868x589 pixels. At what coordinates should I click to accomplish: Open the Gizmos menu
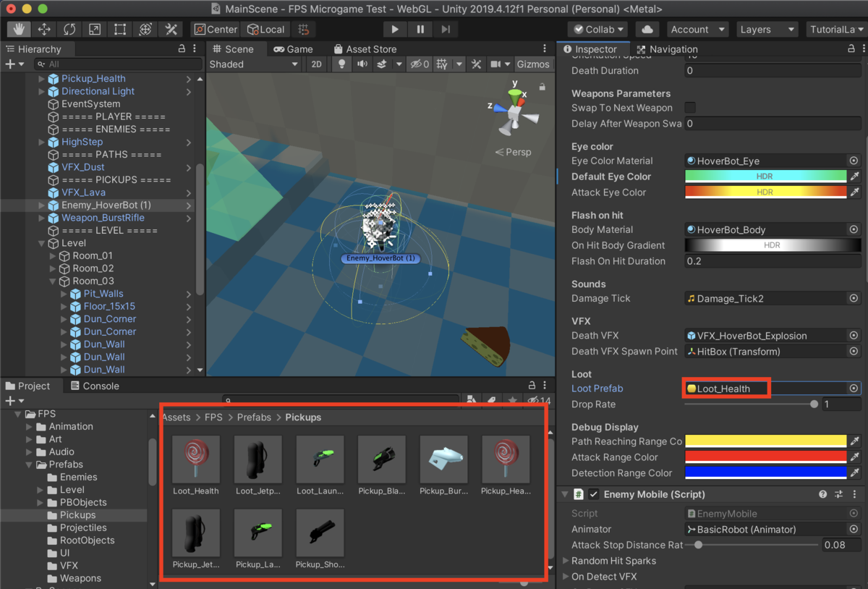(x=533, y=64)
